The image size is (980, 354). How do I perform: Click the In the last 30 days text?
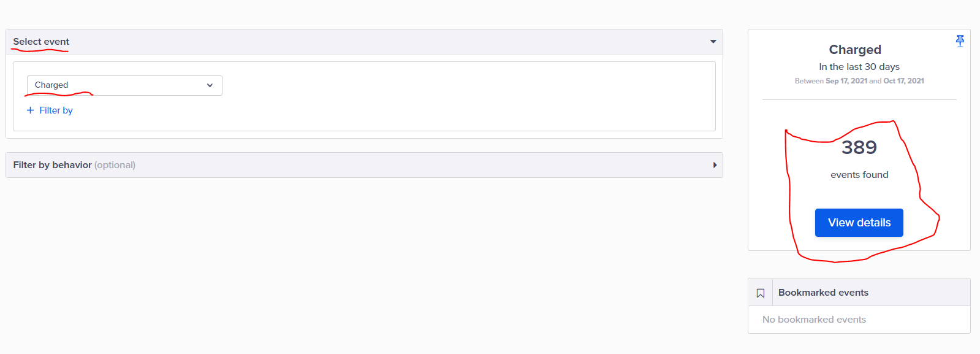[x=859, y=67]
